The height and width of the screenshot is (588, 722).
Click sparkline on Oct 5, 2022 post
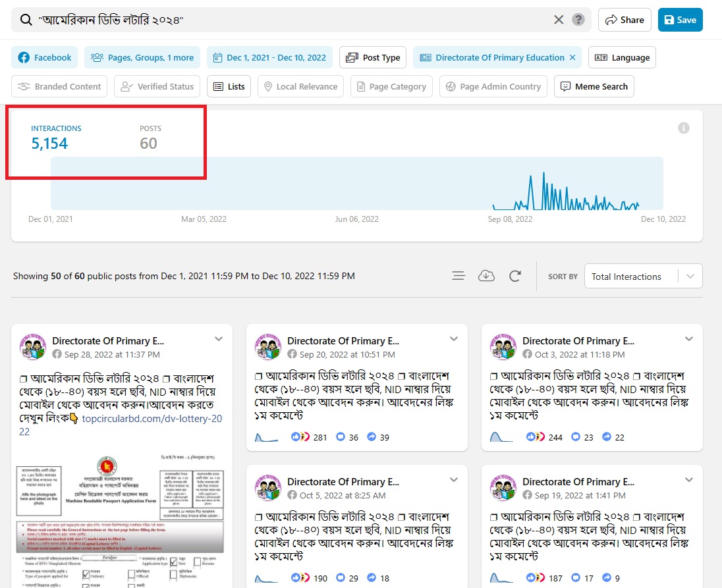pos(267,578)
